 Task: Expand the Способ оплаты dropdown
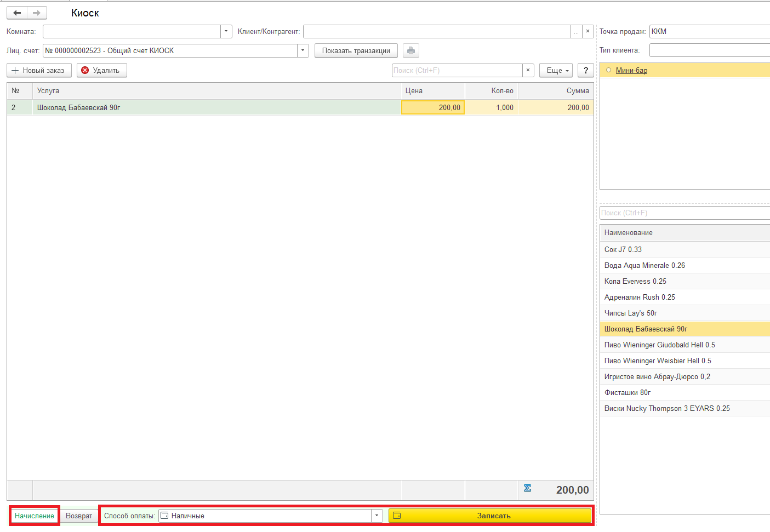pos(377,516)
